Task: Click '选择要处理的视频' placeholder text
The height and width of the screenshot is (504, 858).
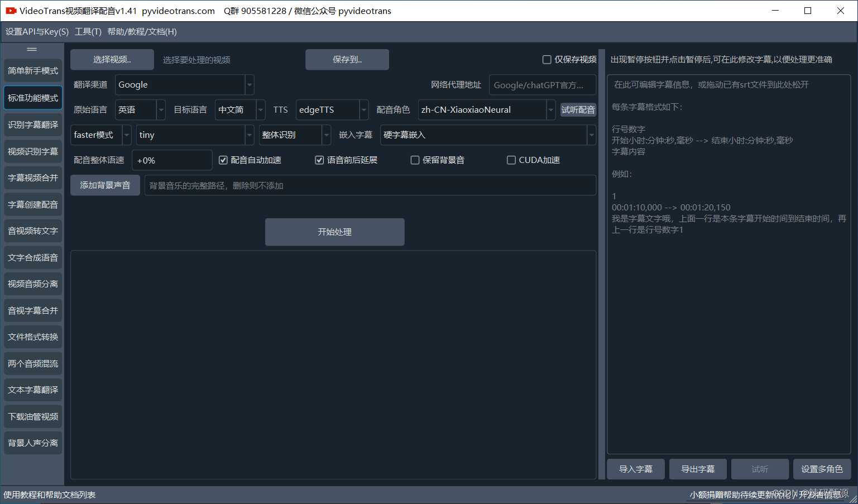Action: pos(196,60)
